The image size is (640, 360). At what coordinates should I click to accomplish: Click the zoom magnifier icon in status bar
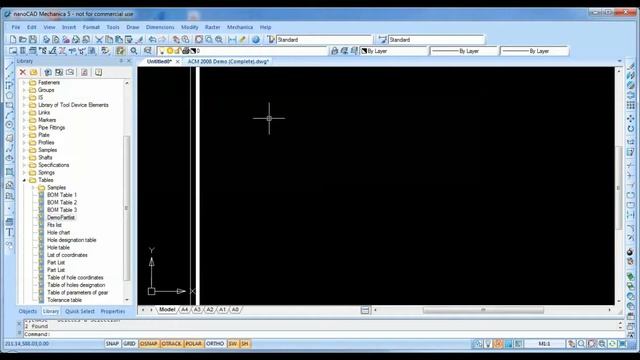(x=581, y=344)
